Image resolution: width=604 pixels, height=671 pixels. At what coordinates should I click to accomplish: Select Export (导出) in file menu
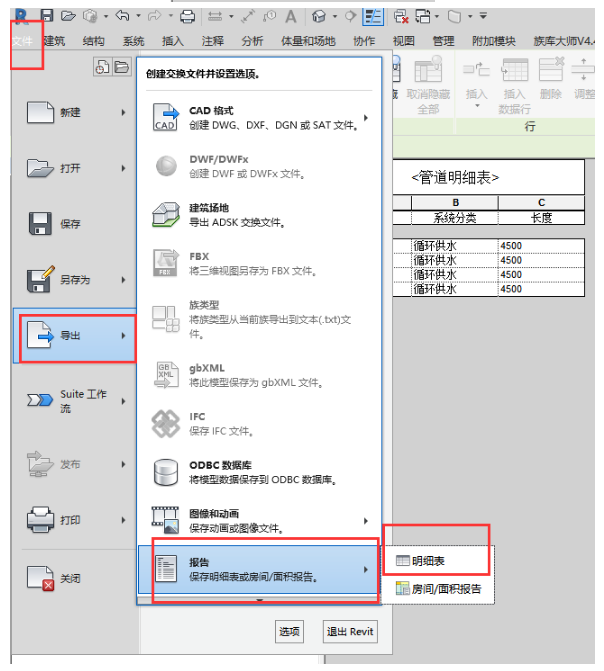(75, 336)
